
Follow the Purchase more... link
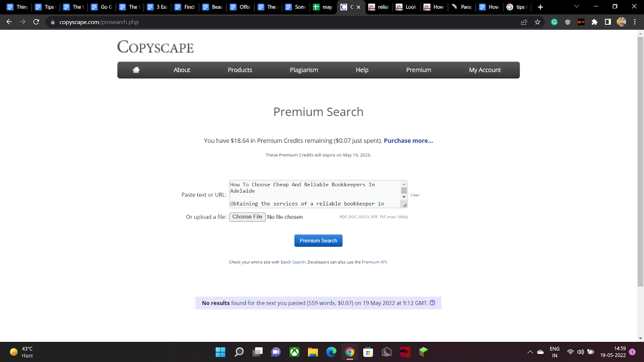click(408, 141)
